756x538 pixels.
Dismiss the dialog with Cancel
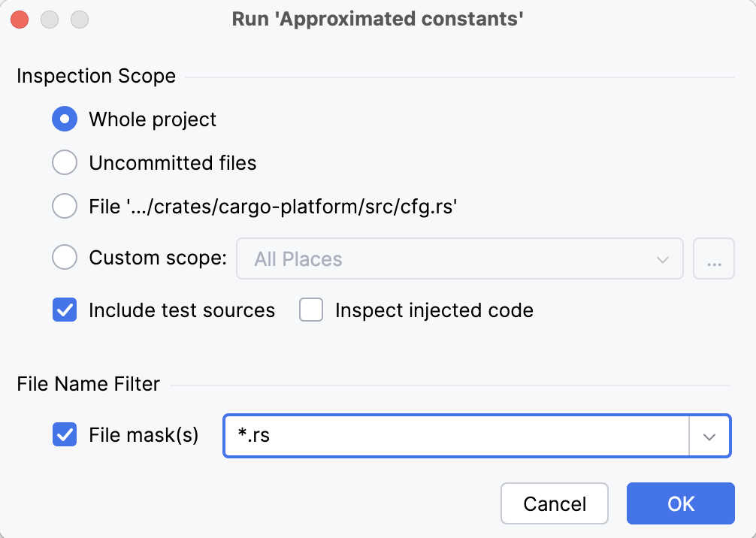(555, 503)
